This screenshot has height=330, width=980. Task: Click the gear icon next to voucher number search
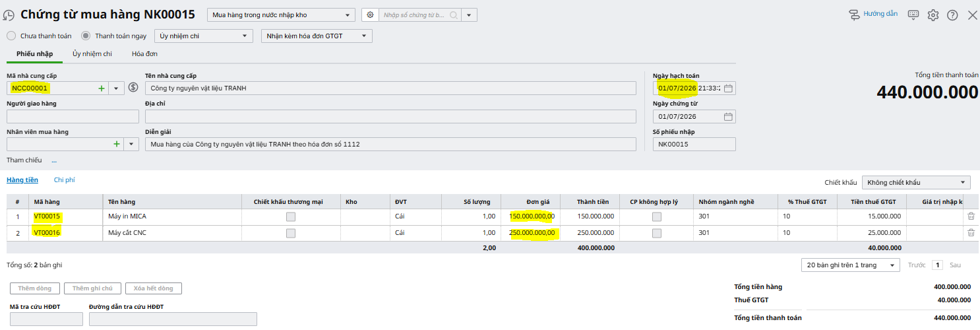(370, 15)
